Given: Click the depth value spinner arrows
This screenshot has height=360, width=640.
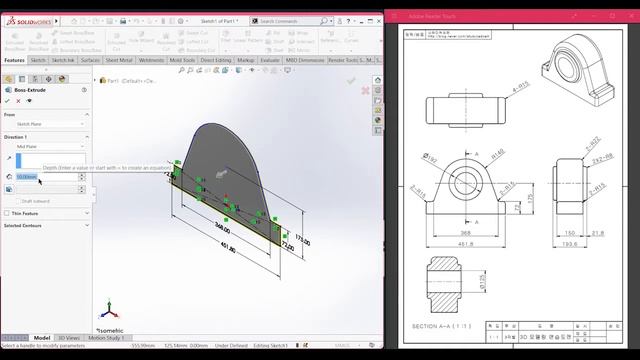Looking at the screenshot, I should tap(82, 177).
